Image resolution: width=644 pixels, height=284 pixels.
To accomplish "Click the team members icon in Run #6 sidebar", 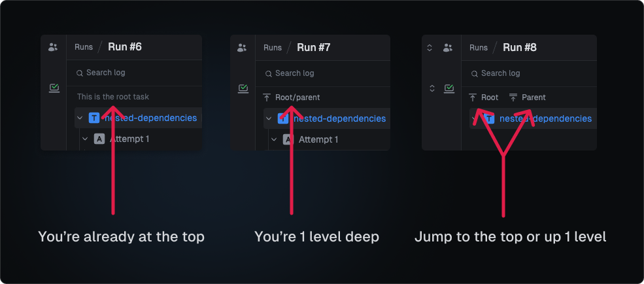I will 53,47.
